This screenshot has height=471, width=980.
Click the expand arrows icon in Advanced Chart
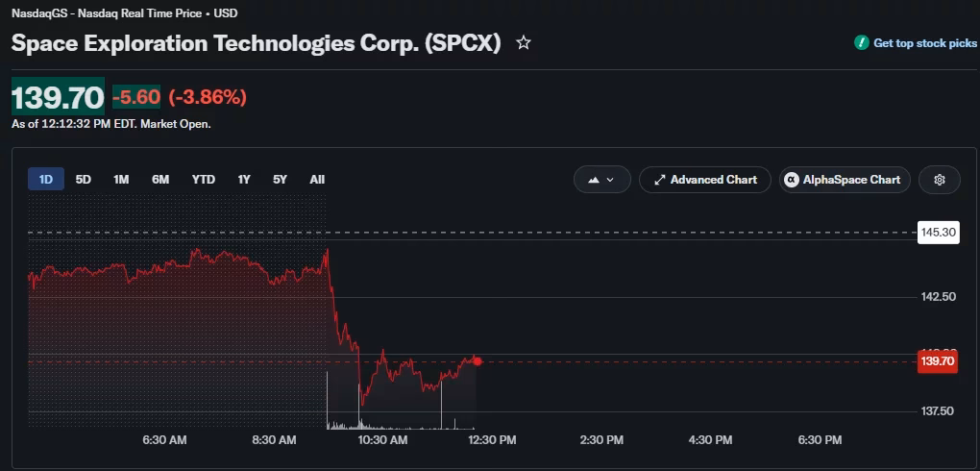659,180
